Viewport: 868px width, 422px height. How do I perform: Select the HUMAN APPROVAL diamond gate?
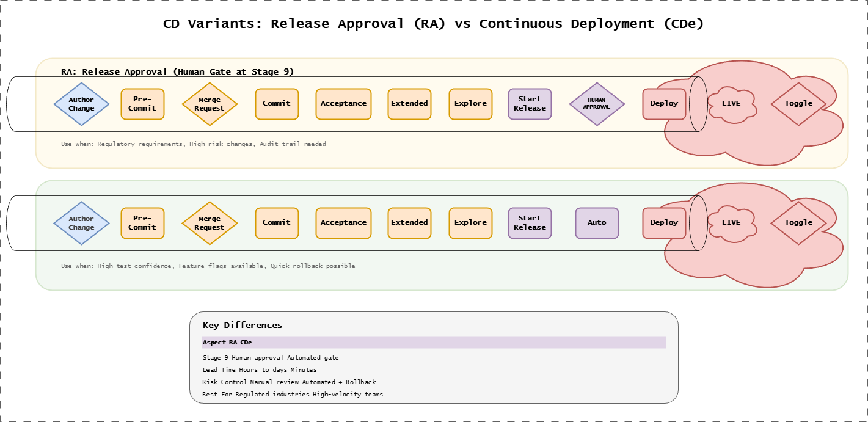597,104
